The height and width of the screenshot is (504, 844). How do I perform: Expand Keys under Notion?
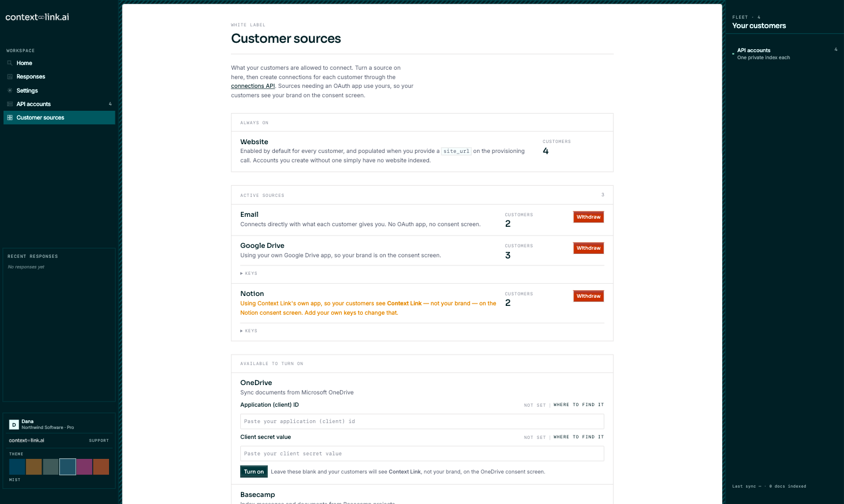pos(249,331)
